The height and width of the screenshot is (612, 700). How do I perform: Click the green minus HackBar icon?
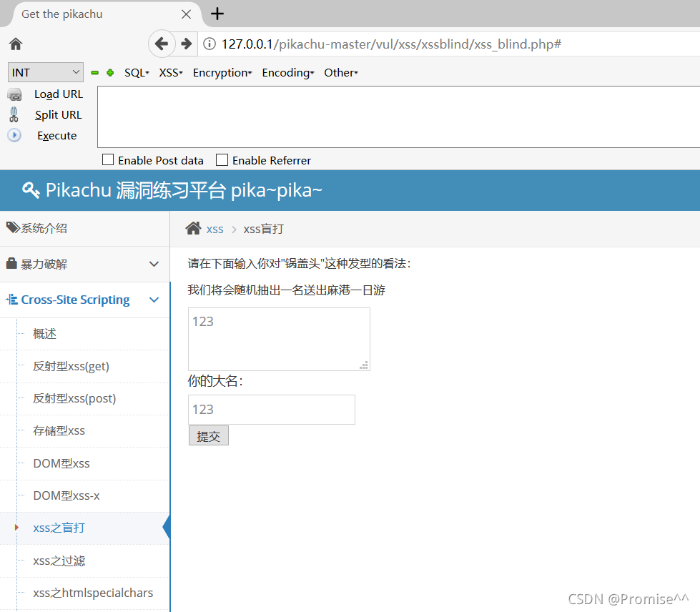coord(94,73)
